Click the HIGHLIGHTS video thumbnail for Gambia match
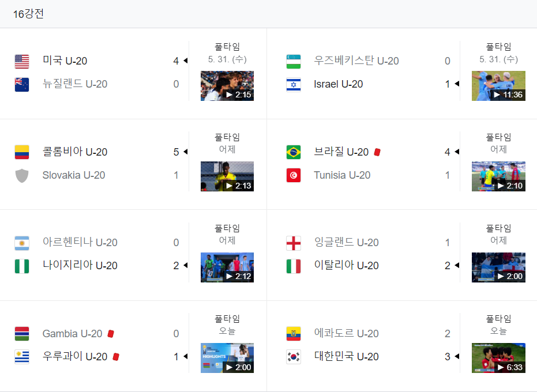Viewport: 537px width, 392px height. coord(227,357)
